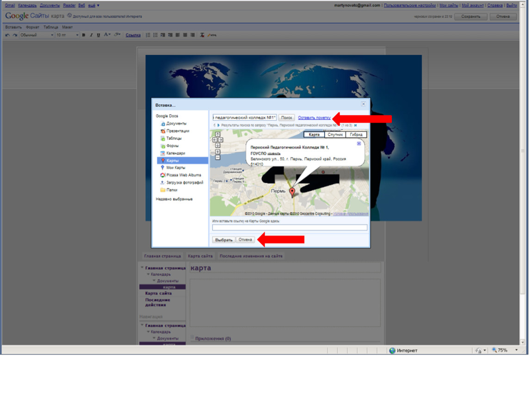Open the 'Макет' menu

point(67,27)
